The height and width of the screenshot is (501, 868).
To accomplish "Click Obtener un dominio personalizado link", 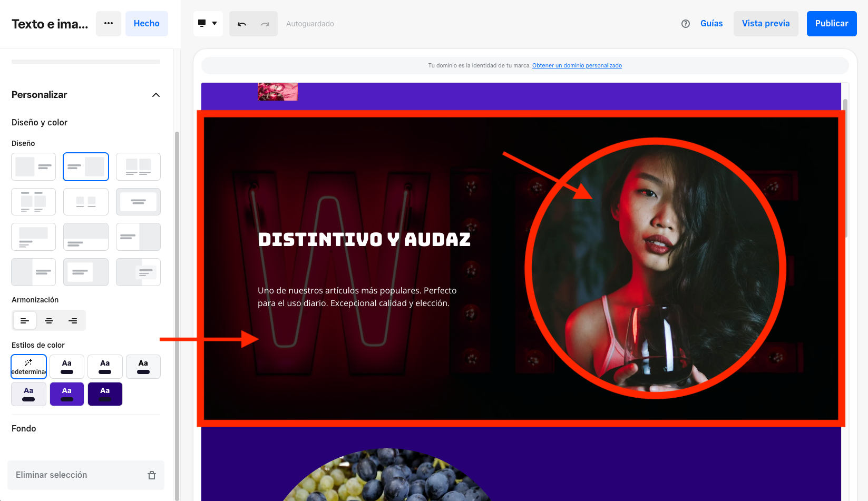I will tap(577, 66).
